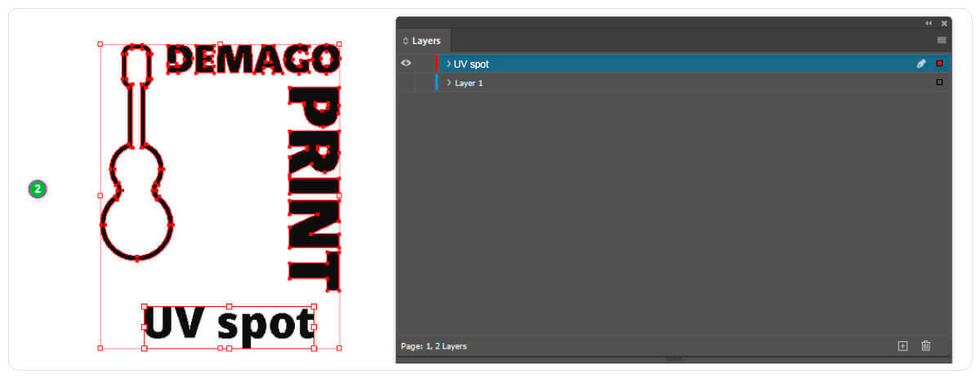The width and height of the screenshot is (980, 378).
Task: Open the Layers panel flyout menu
Action: point(942,40)
